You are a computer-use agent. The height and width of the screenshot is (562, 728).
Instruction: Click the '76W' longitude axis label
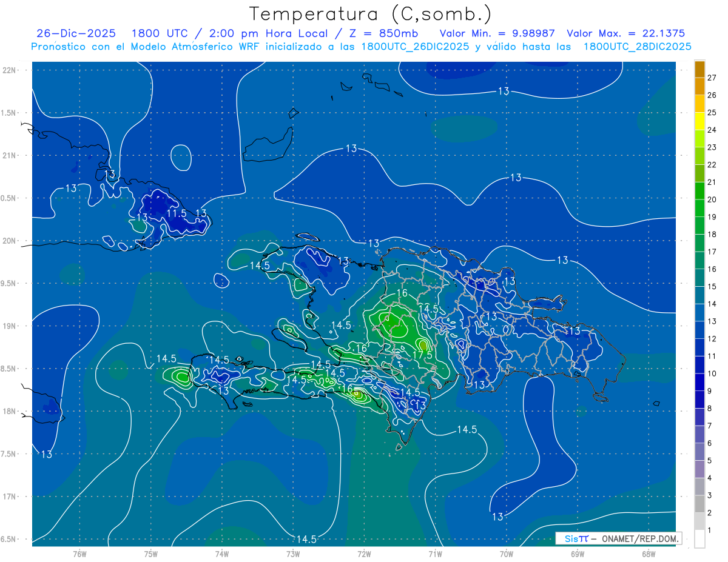point(79,554)
